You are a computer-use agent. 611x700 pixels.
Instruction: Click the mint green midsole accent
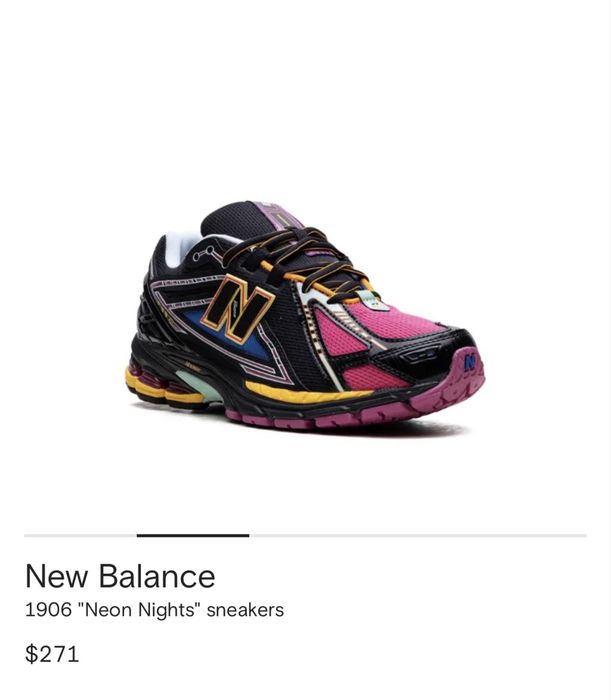click(200, 385)
